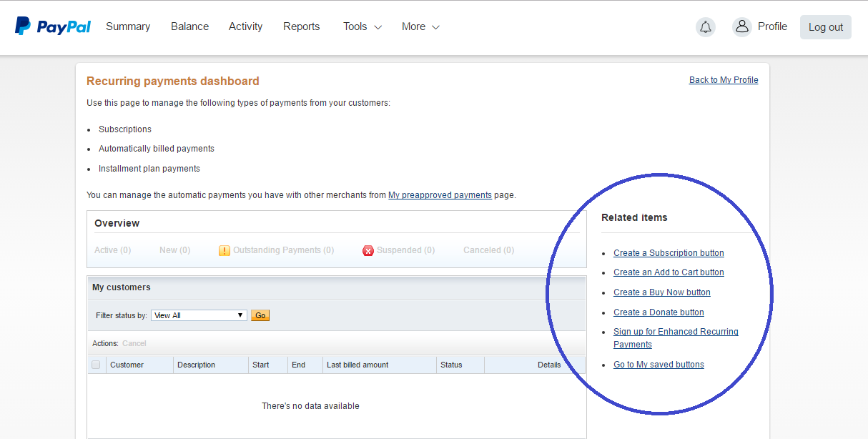Screen dimensions: 868x439
Task: Click Create an Add to Cart button link
Action: 669,272
